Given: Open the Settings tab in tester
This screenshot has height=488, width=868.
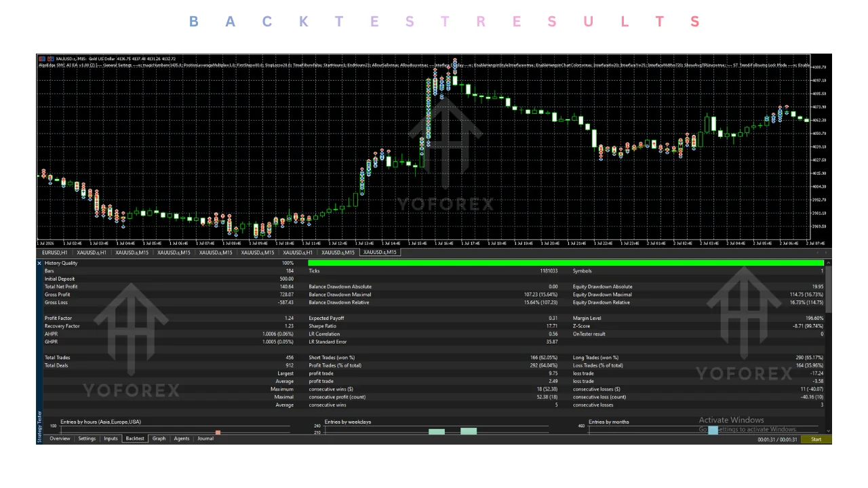Looking at the screenshot, I should (x=87, y=439).
